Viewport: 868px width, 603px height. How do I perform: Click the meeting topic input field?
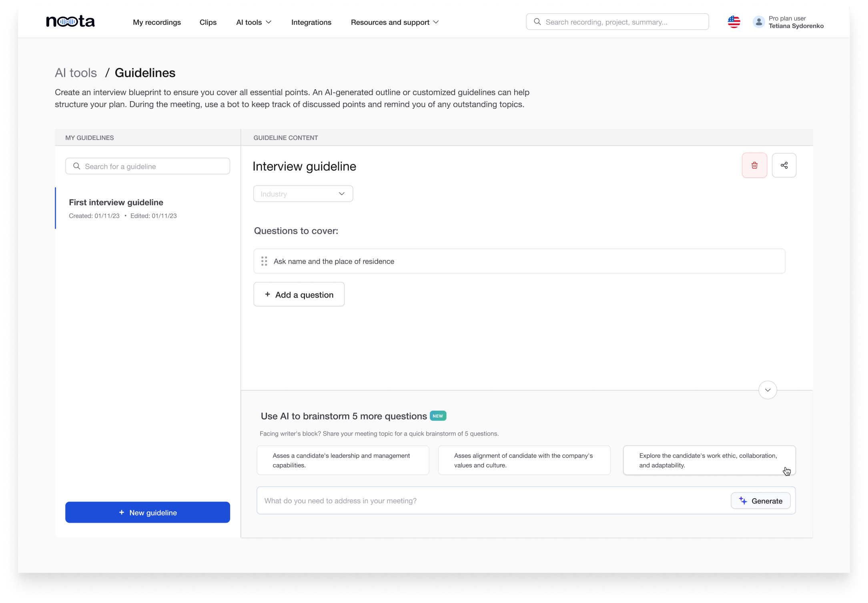(x=492, y=501)
